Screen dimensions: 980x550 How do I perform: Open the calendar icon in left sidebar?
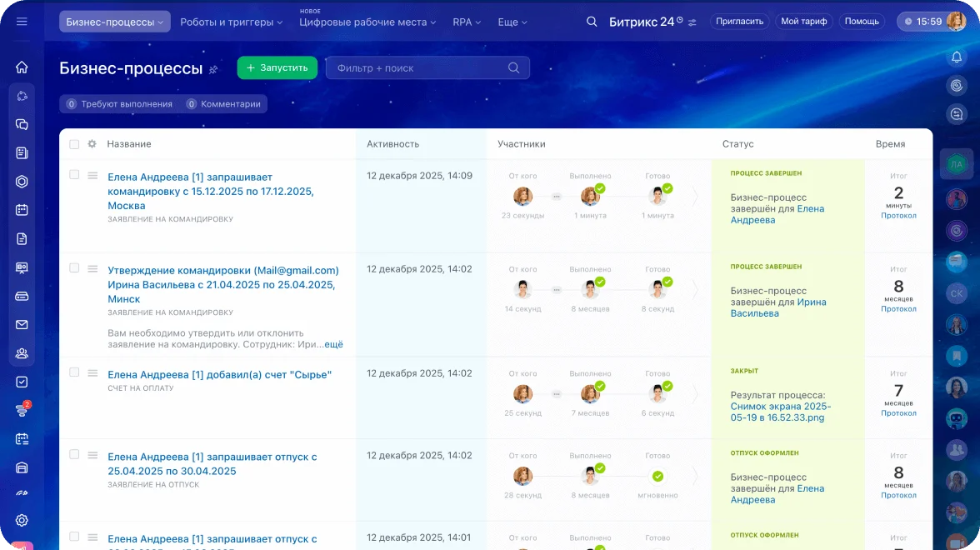(22, 210)
